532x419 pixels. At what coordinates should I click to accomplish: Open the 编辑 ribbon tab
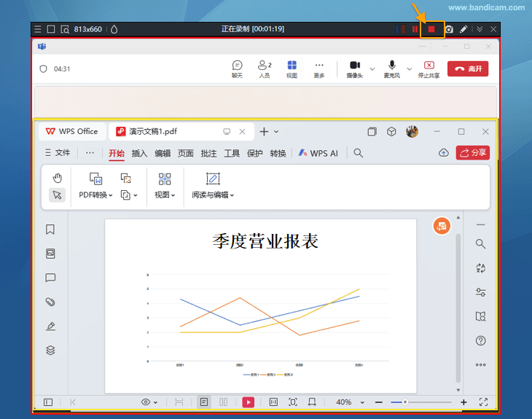(163, 153)
